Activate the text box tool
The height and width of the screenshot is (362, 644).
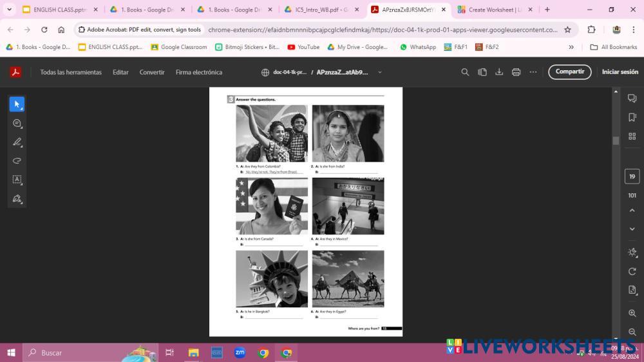point(17,180)
